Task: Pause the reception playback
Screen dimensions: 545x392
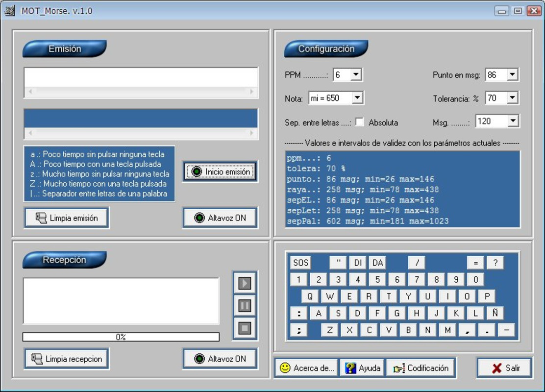Action: pos(245,306)
